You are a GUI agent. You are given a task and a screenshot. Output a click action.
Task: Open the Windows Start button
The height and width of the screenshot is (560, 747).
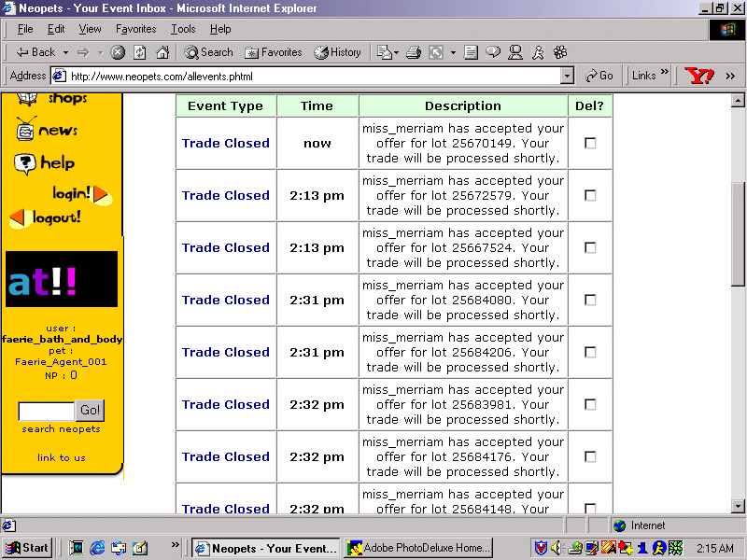click(x=28, y=548)
